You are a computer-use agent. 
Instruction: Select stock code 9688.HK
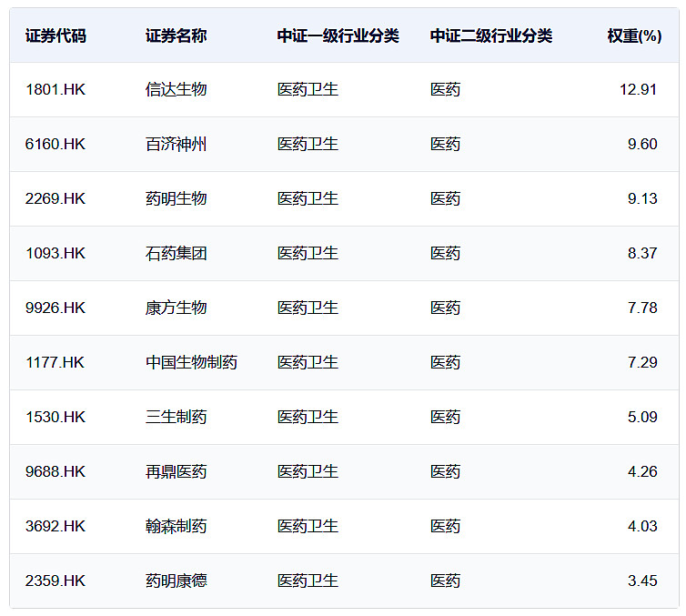[x=55, y=471]
